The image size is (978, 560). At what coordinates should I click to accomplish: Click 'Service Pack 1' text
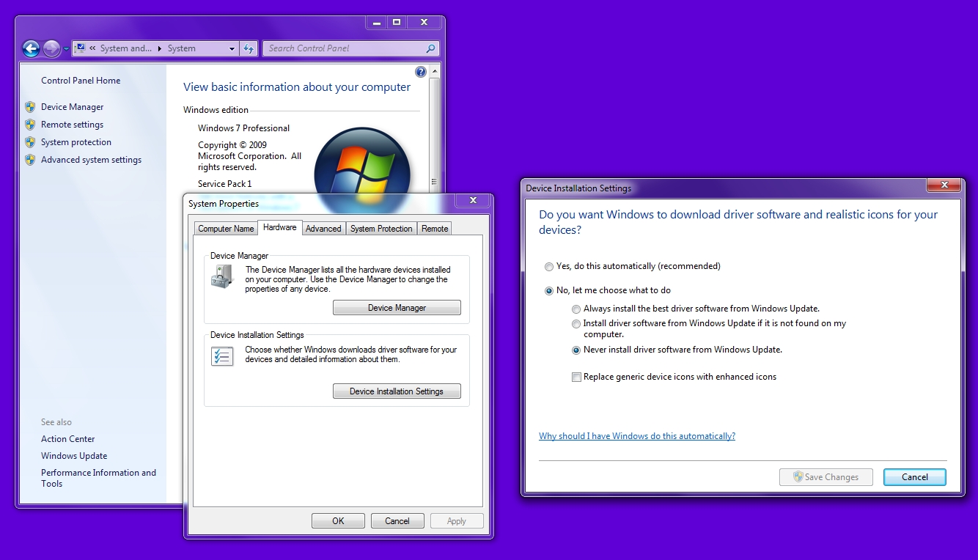click(224, 184)
